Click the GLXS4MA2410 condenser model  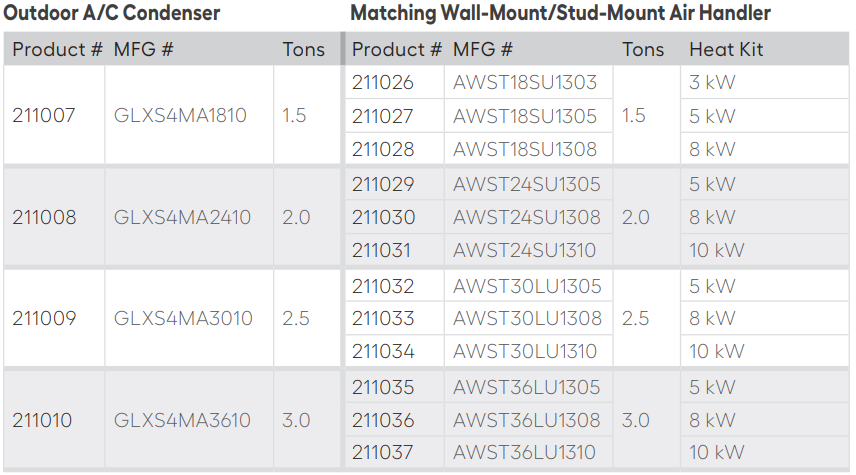click(x=182, y=217)
